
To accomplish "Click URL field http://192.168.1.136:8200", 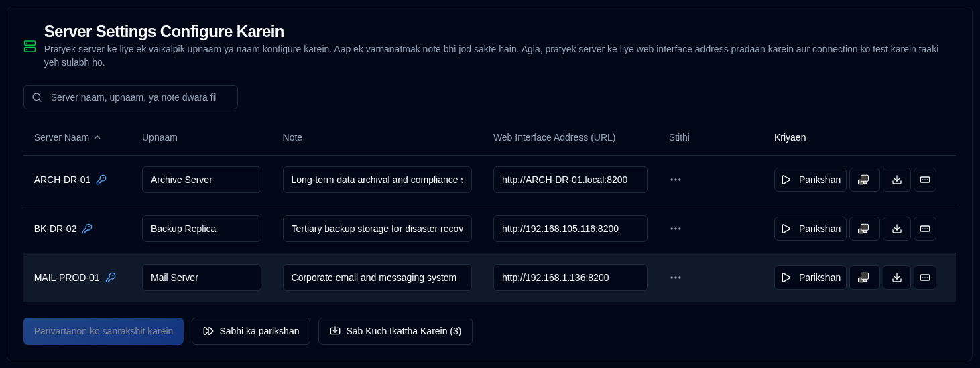I will point(570,278).
